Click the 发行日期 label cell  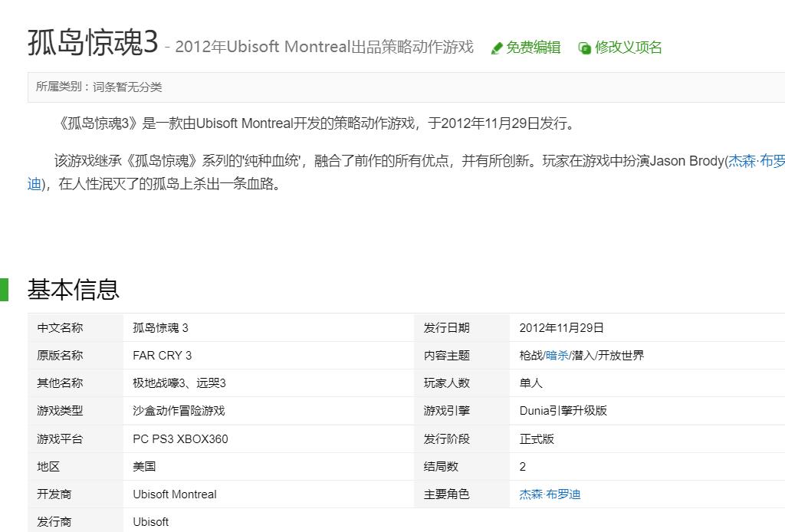pyautogui.click(x=461, y=328)
